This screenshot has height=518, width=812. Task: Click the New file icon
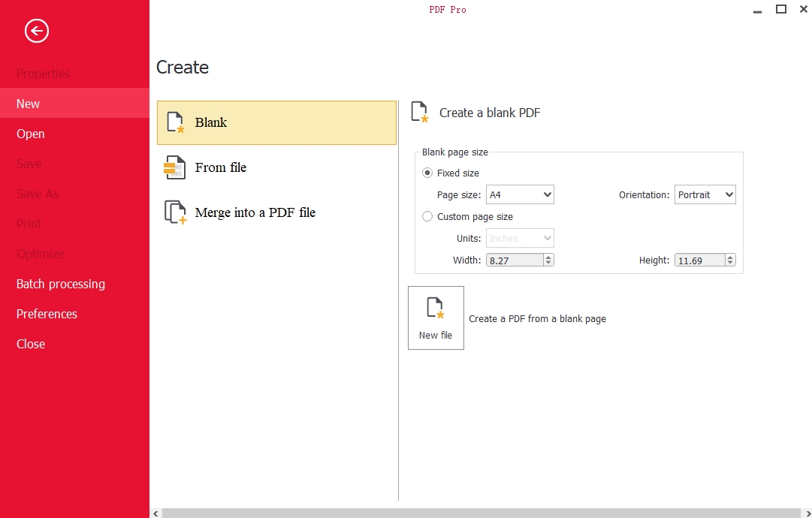click(x=436, y=307)
